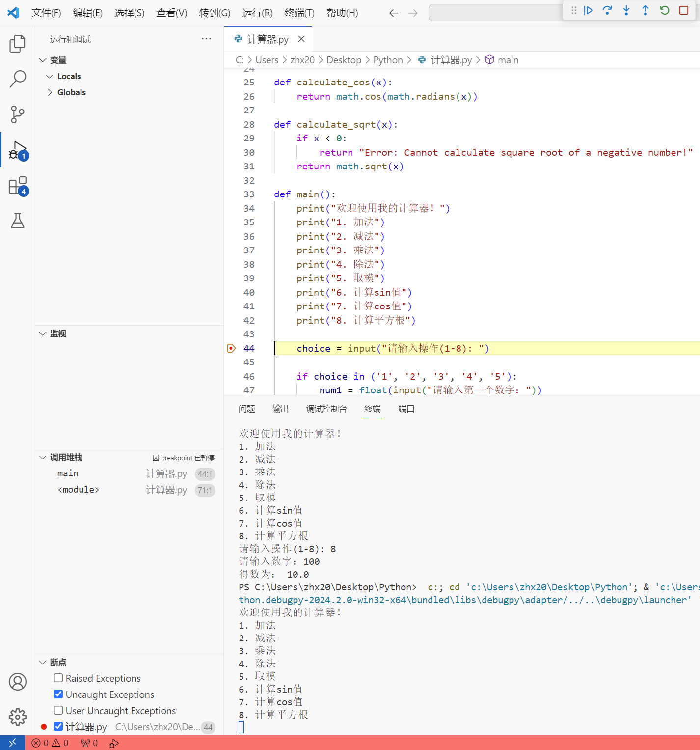Open the 终端(T) menu
This screenshot has width=700, height=750.
point(299,13)
